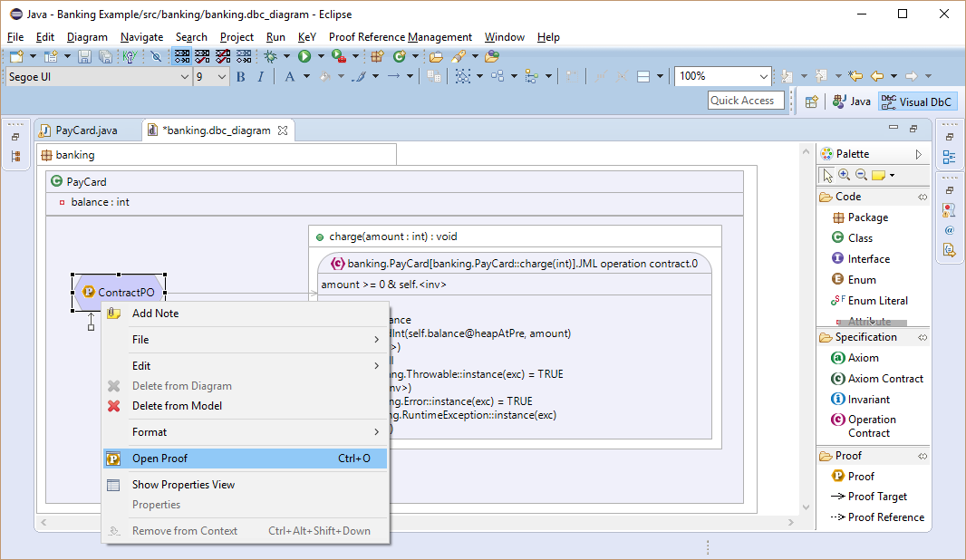Toggle Italic font style

click(261, 76)
